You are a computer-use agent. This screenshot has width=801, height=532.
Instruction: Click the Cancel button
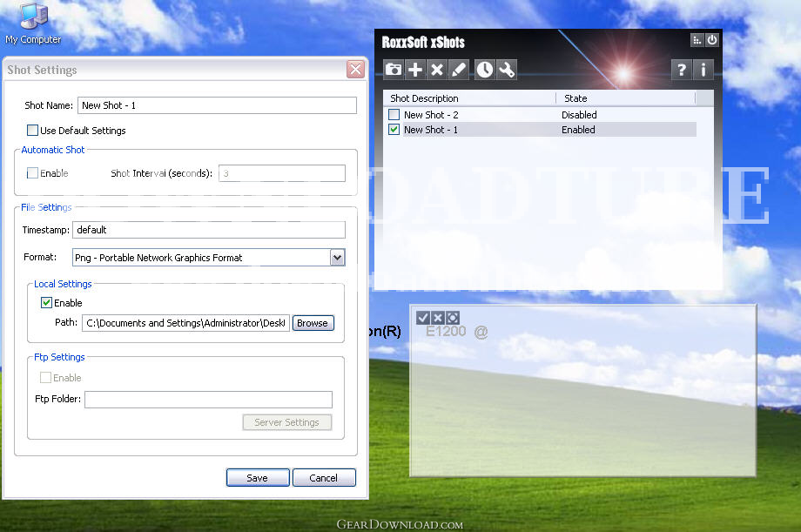click(324, 478)
